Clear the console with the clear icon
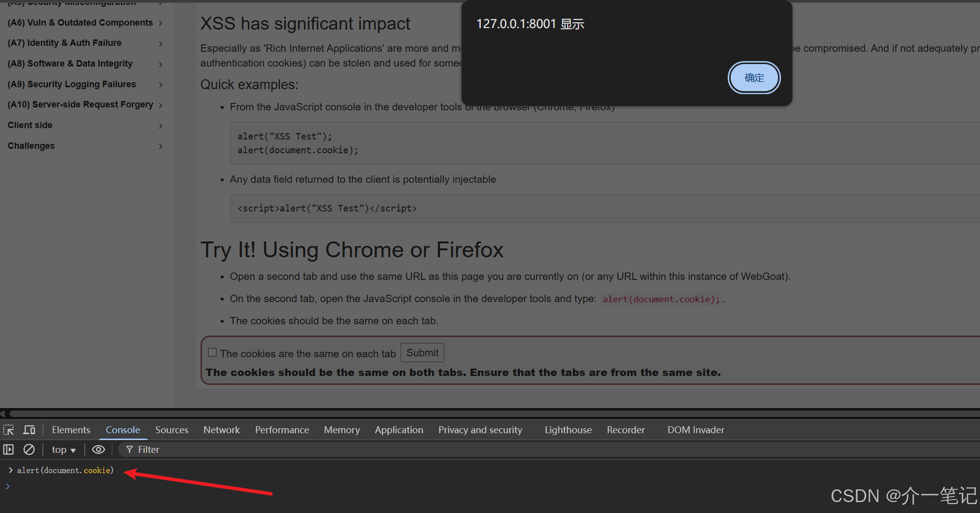The width and height of the screenshot is (980, 513). tap(29, 449)
